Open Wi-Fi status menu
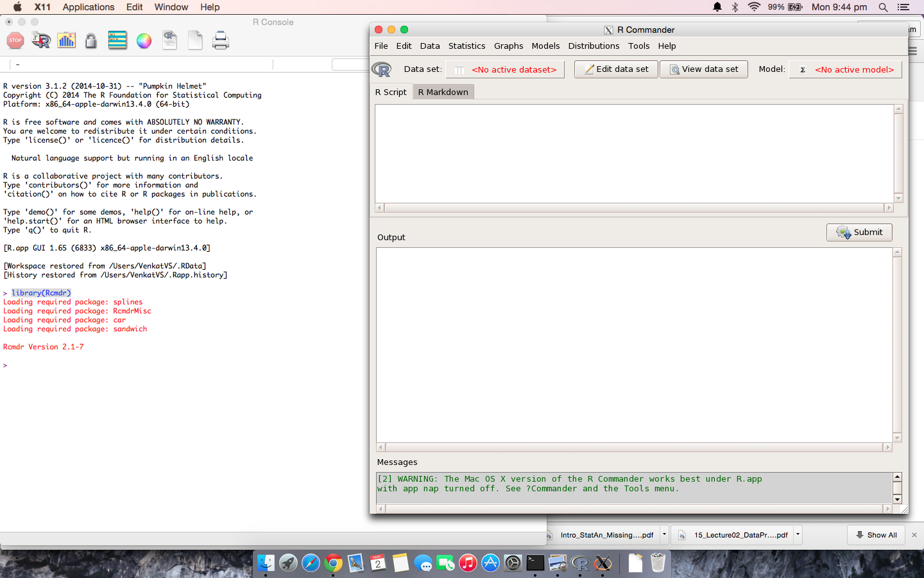The image size is (924, 578). pyautogui.click(x=755, y=7)
